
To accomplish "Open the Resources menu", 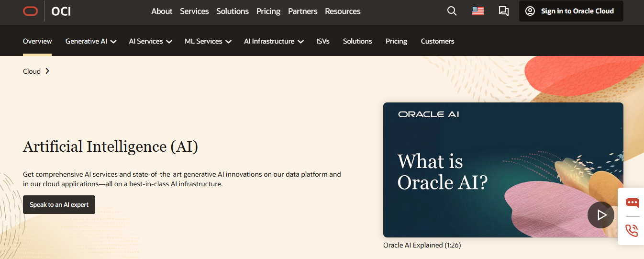I will [343, 11].
